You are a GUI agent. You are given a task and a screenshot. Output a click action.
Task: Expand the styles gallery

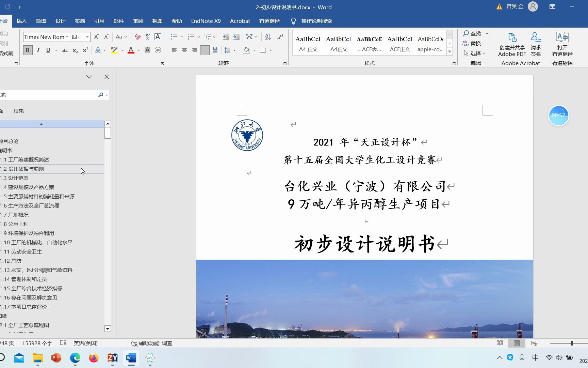point(450,52)
